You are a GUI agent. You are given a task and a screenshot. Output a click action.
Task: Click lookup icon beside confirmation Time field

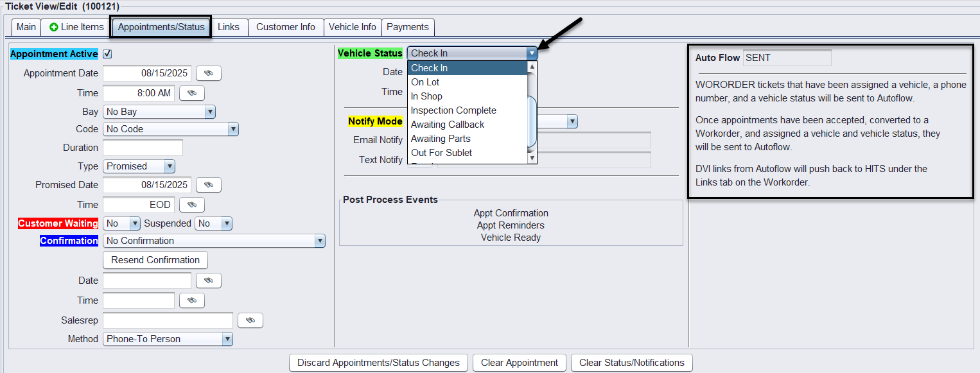(191, 300)
